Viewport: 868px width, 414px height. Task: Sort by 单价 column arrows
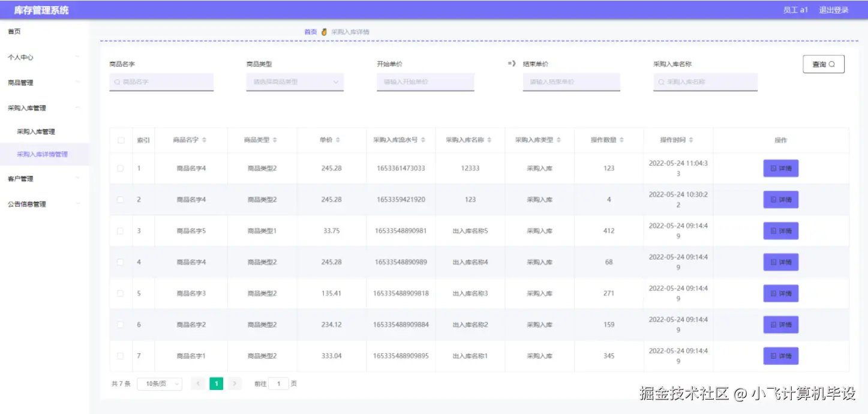tap(338, 140)
